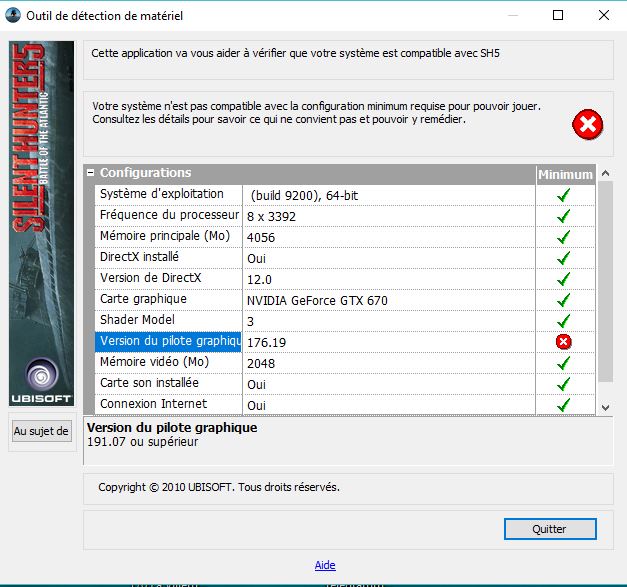
Task: Click the green check for Mémoire principale
Action: click(x=563, y=237)
